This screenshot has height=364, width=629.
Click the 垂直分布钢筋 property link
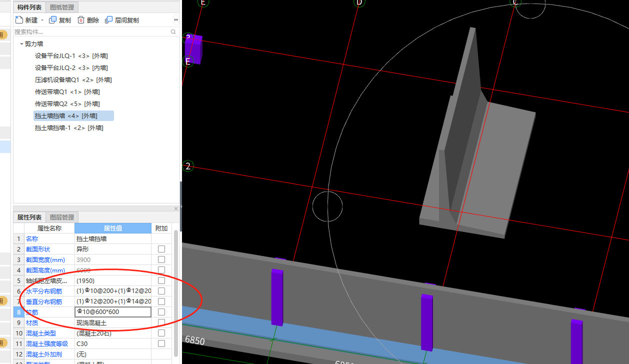click(44, 301)
